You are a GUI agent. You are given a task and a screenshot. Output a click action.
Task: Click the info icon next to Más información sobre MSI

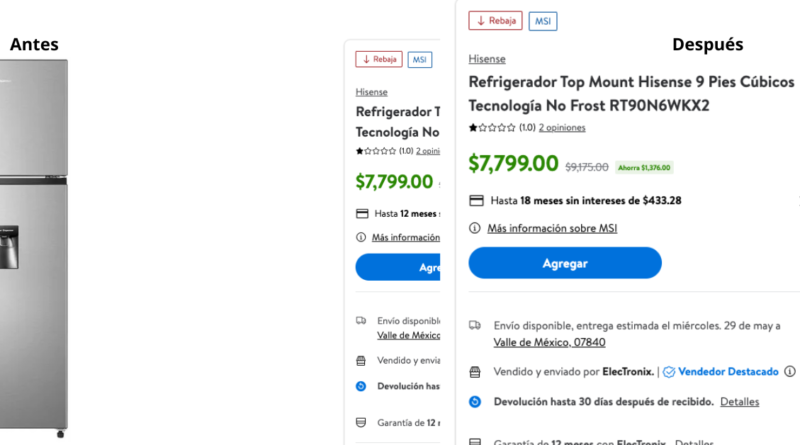click(x=474, y=228)
